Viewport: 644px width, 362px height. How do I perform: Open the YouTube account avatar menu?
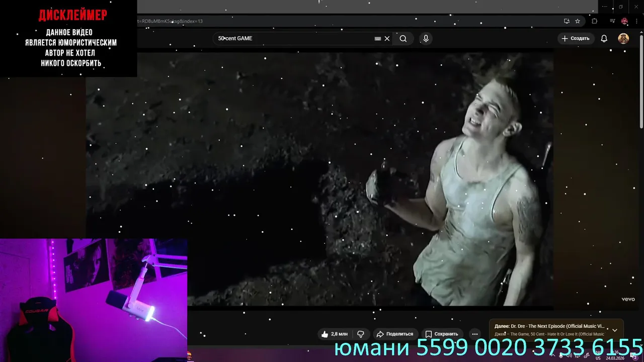(x=623, y=39)
